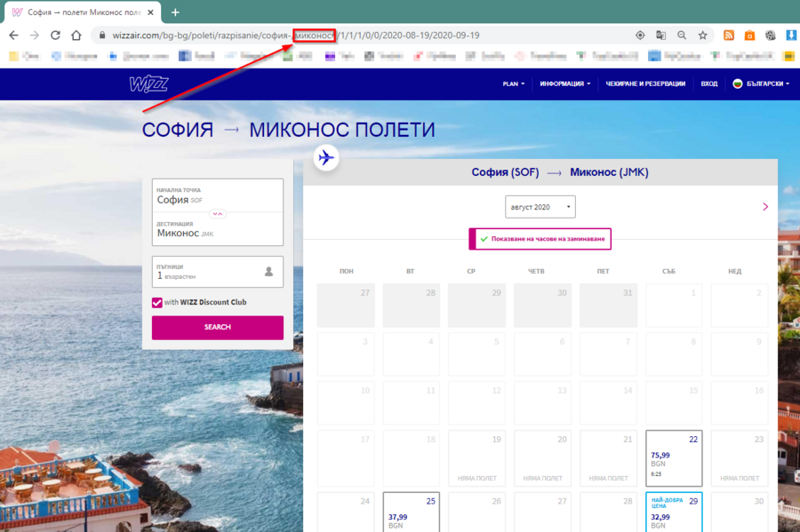This screenshot has height=532, width=800.
Task: Click the browser forward arrow
Action: 34,36
